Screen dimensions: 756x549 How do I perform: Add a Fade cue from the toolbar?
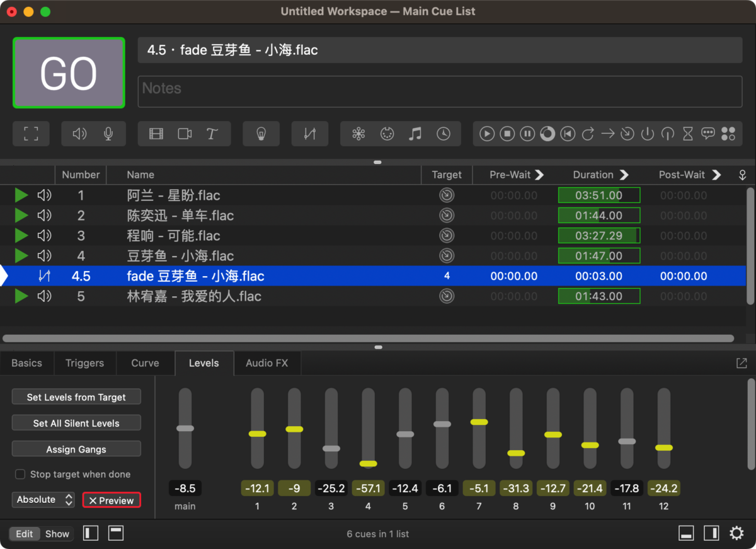(309, 134)
